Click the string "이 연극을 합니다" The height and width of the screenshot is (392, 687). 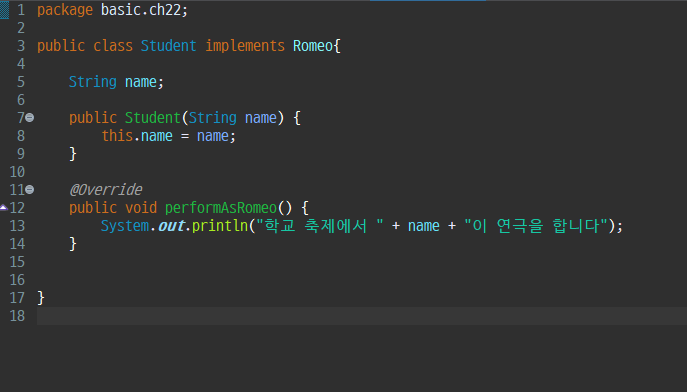pos(536,226)
